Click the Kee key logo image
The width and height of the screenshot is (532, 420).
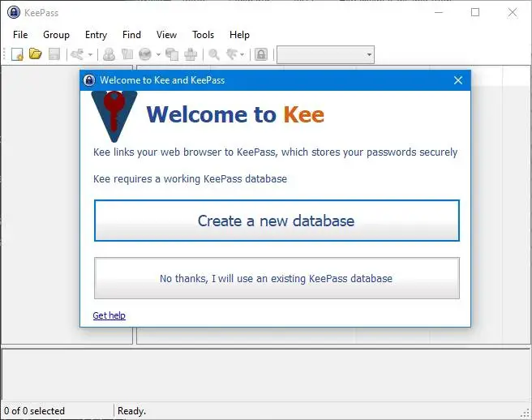click(x=114, y=116)
